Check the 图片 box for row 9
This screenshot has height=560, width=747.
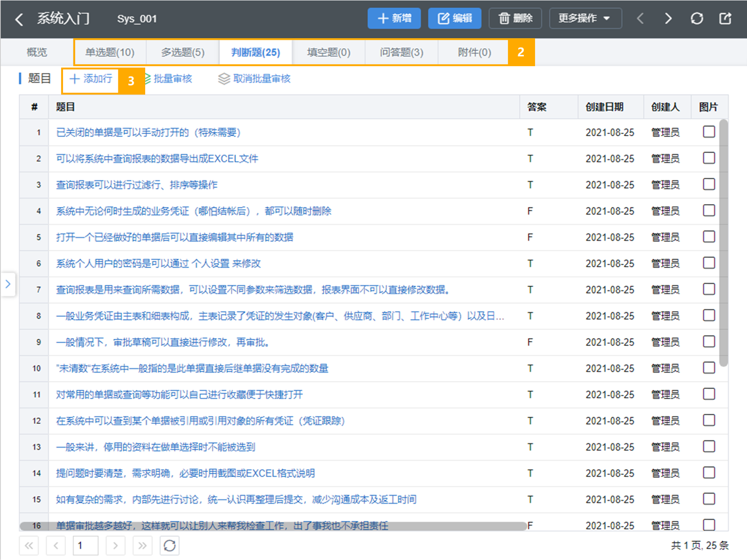tap(709, 342)
